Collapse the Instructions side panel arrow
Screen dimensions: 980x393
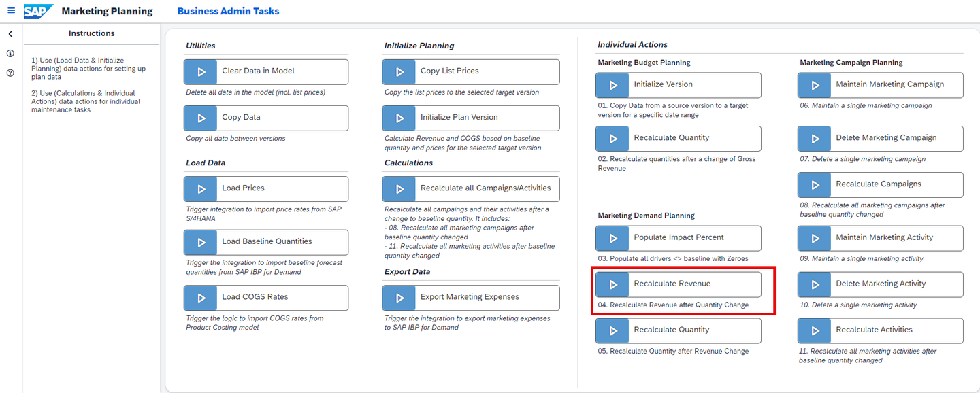coord(11,34)
